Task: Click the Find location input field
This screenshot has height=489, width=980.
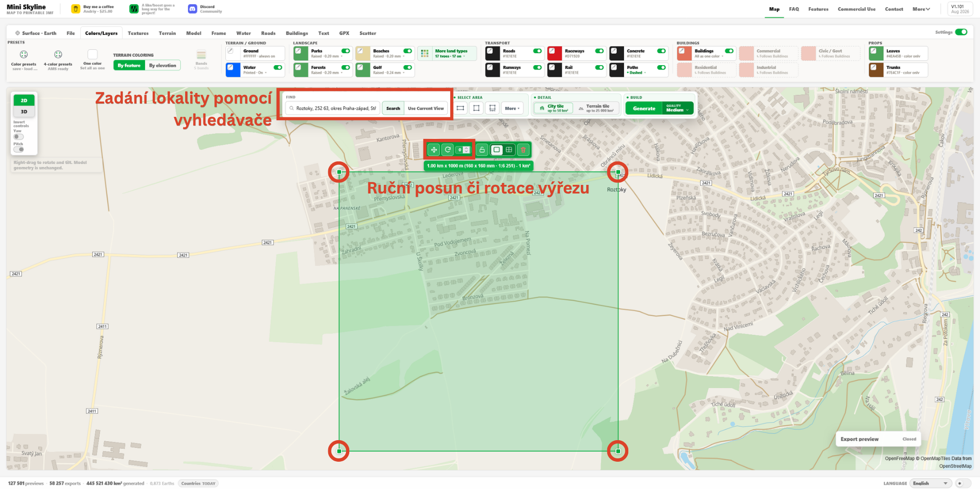Action: (333, 108)
